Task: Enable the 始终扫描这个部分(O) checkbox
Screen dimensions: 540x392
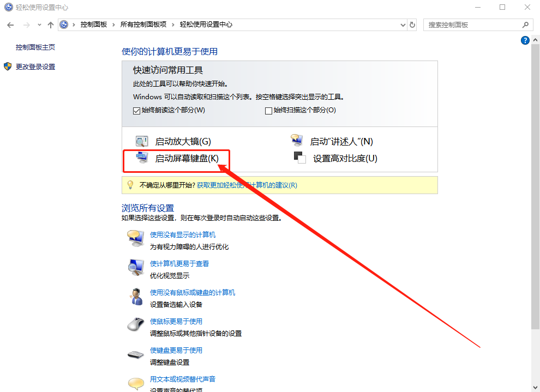Action: 268,111
